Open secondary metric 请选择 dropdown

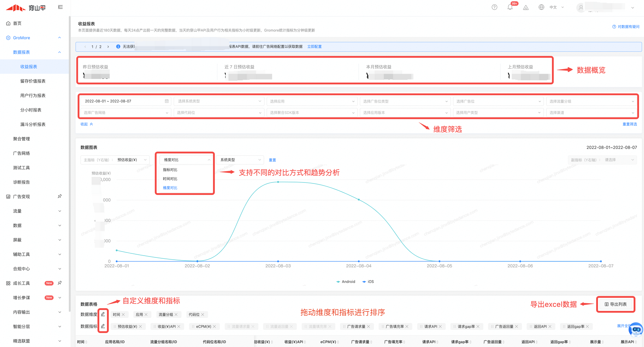pos(602,160)
